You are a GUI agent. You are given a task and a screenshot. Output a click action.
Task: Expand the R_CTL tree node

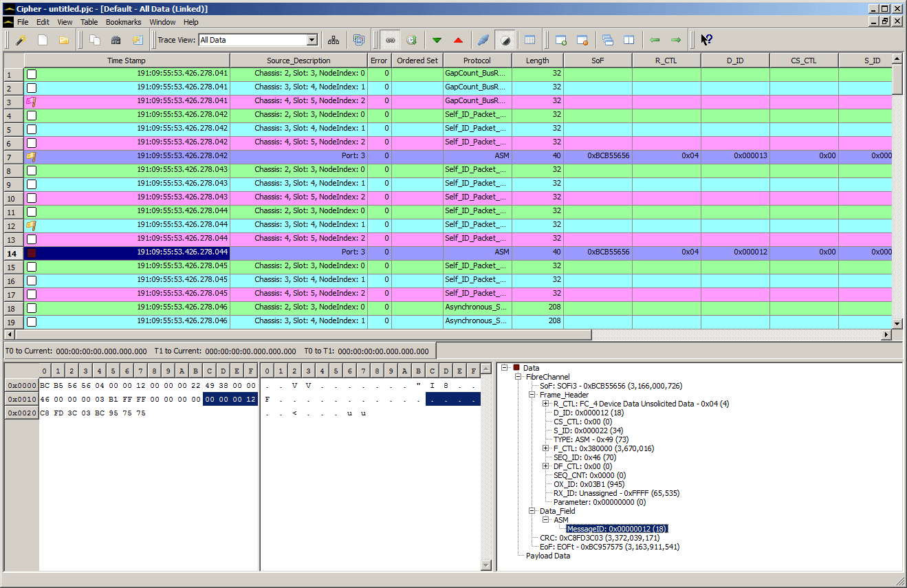pos(546,404)
